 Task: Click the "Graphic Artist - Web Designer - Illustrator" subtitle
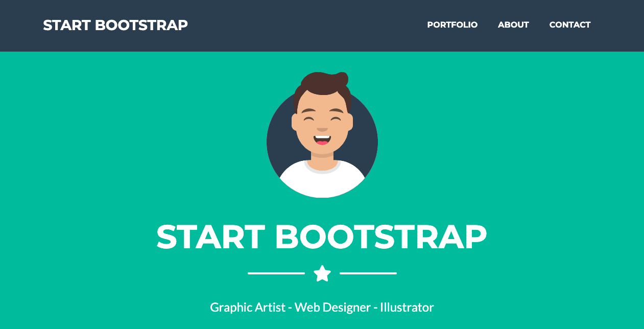tap(322, 308)
